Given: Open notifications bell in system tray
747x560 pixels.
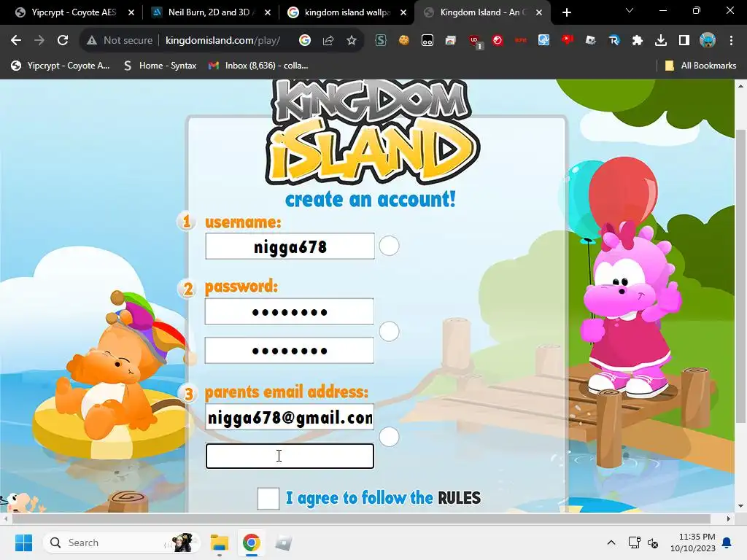Looking at the screenshot, I should (x=727, y=542).
